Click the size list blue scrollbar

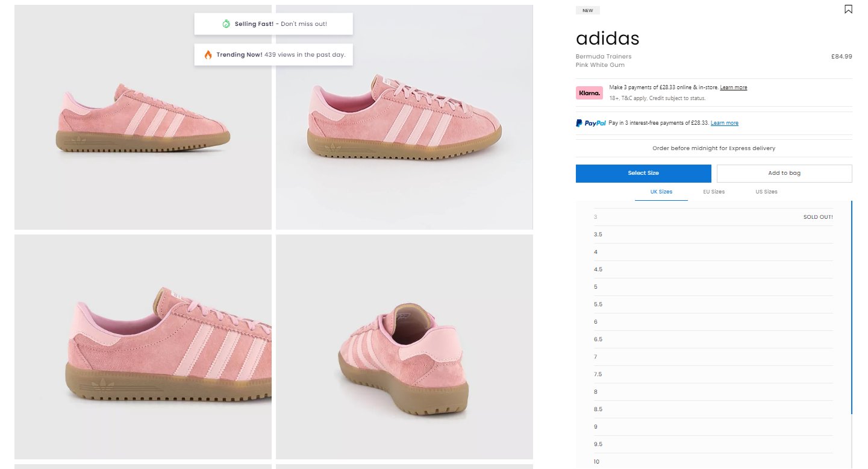852,307
